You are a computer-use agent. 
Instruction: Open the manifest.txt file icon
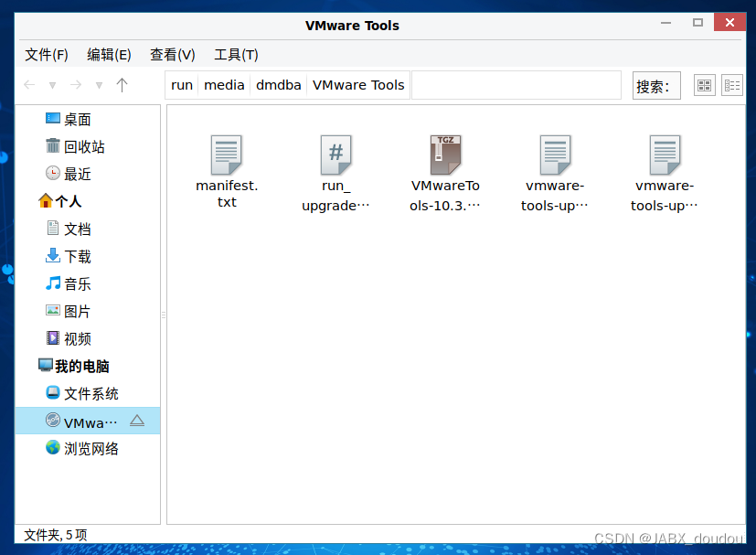click(x=226, y=155)
